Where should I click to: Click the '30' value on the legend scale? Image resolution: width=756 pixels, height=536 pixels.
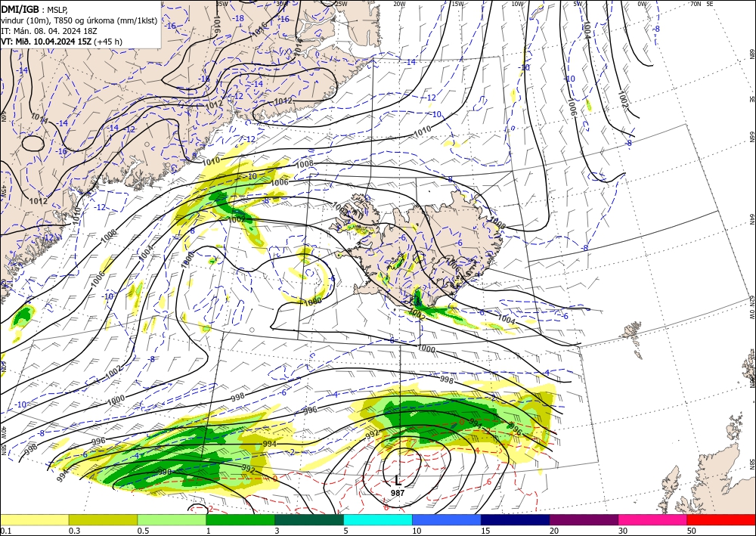pos(623,531)
